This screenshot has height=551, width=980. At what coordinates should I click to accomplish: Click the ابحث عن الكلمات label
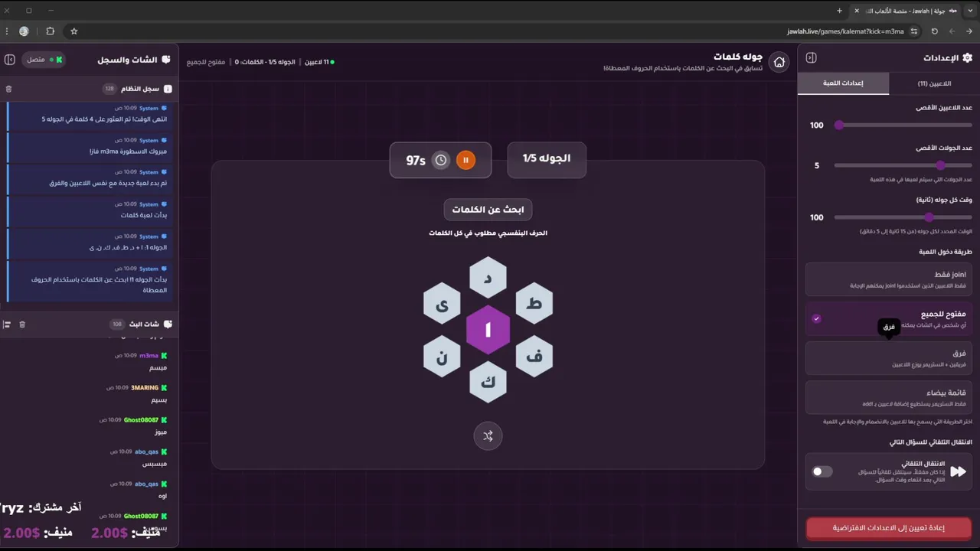488,210
